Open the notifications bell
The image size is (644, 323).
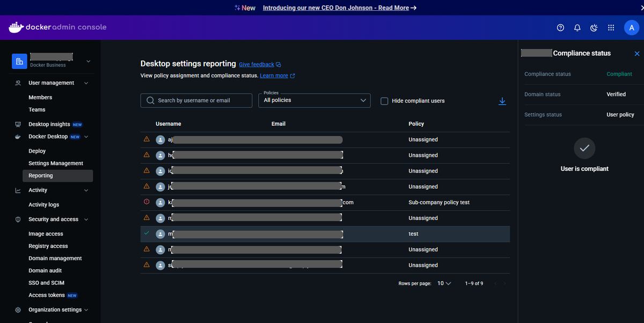point(577,27)
